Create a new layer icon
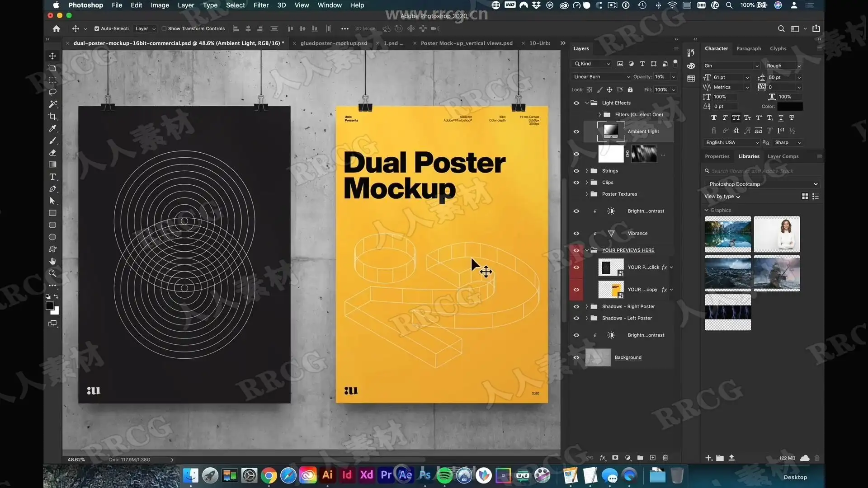Viewport: 868px width, 488px height. point(653,458)
